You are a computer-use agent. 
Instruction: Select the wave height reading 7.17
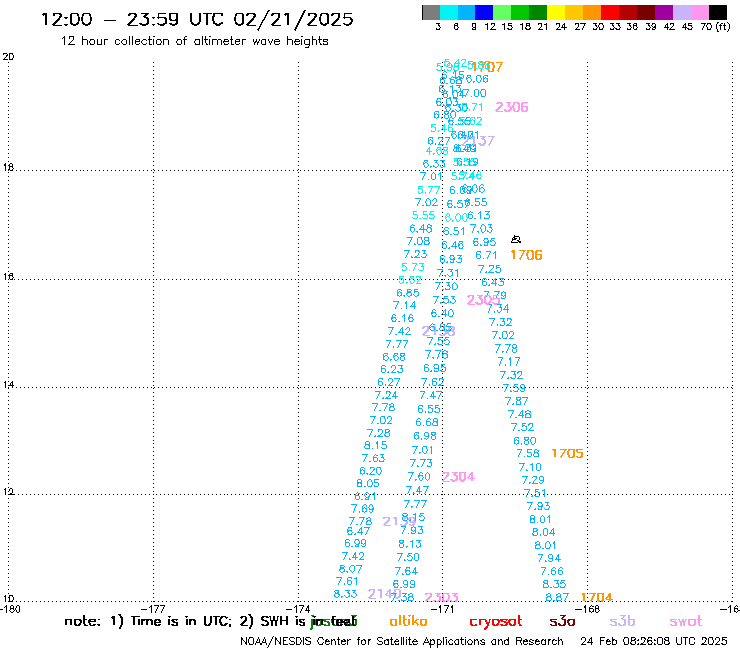click(x=509, y=362)
